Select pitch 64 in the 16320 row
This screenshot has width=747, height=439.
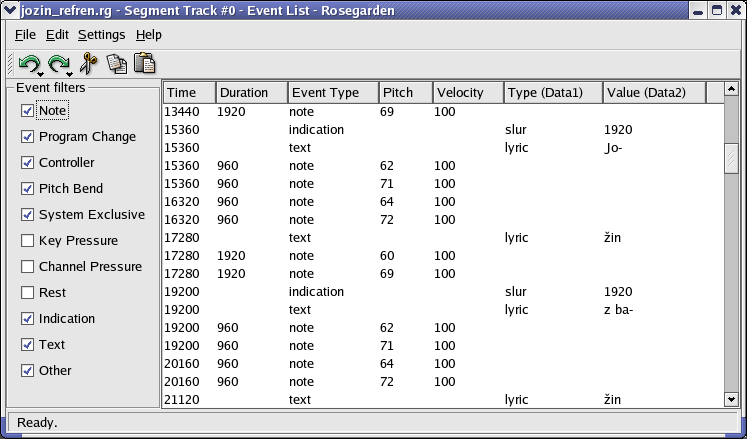click(387, 202)
